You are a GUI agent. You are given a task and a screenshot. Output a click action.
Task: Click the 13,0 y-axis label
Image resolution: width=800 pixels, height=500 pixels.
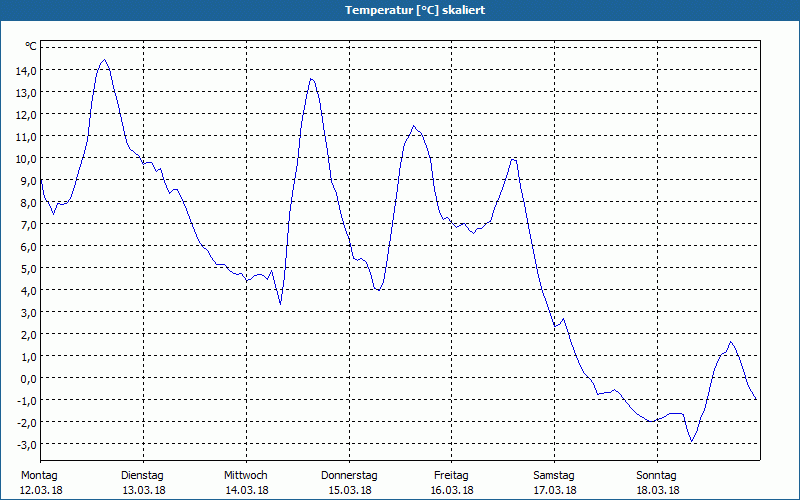(26, 93)
